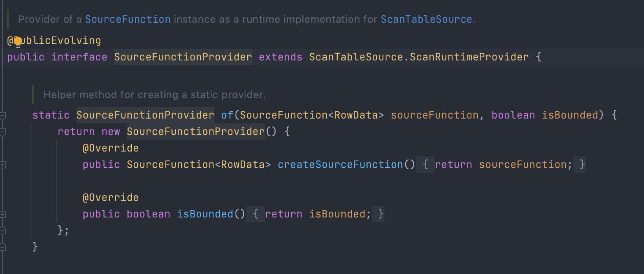
Task: Open the ScanTableSource link in documentation
Action: click(426, 19)
